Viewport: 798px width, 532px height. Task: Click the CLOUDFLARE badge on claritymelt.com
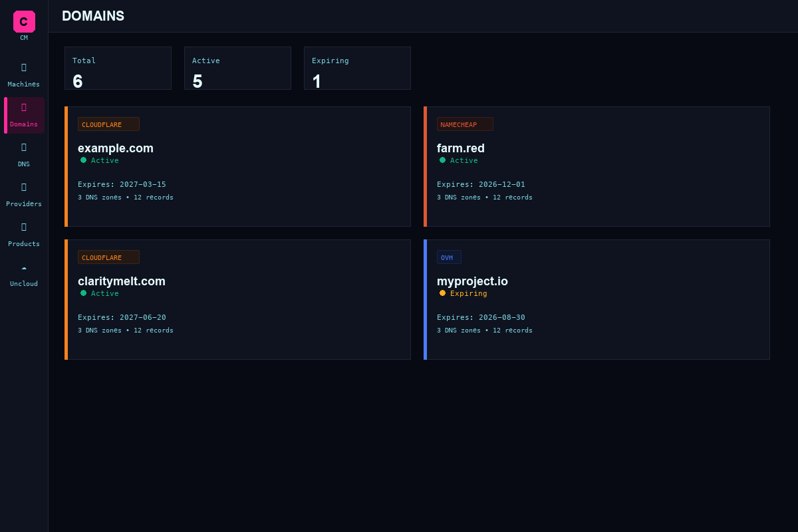click(108, 257)
